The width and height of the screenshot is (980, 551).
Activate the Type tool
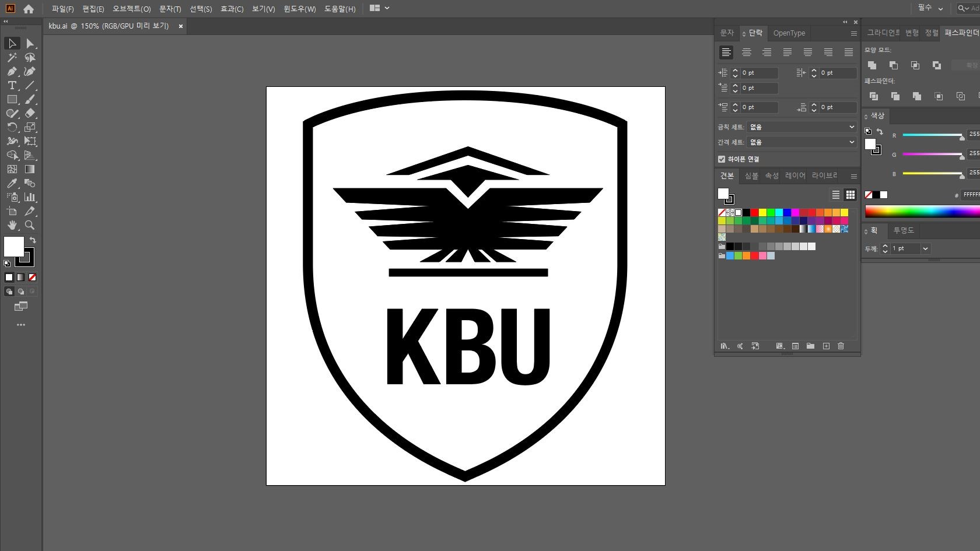click(x=12, y=86)
